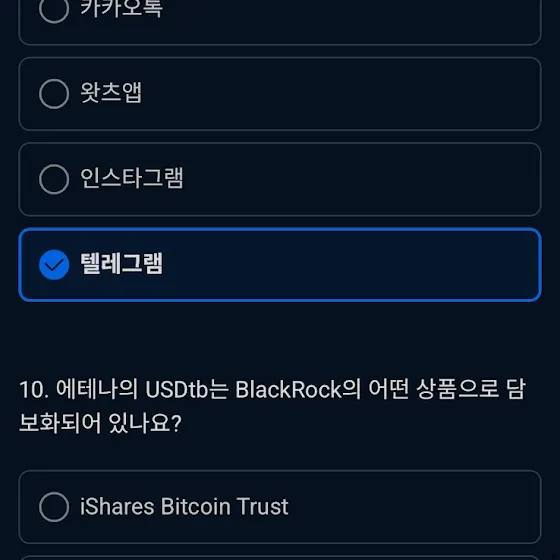560x560 pixels.
Task: Click the word USDtb in question 10
Action: click(x=176, y=389)
